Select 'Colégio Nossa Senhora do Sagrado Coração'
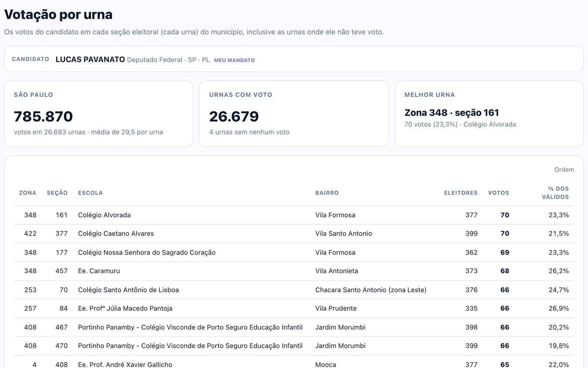 (147, 253)
